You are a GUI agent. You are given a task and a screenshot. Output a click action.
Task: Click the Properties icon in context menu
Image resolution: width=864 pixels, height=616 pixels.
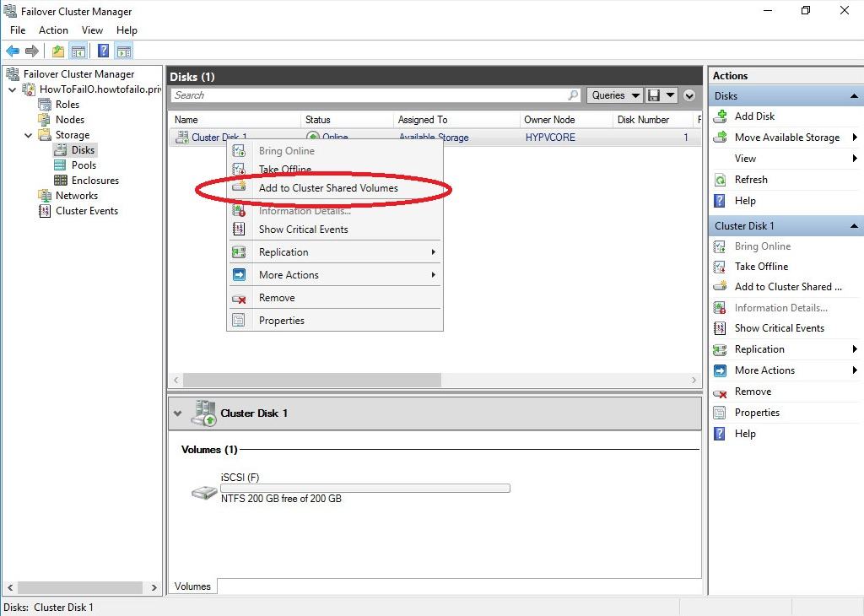(x=239, y=320)
